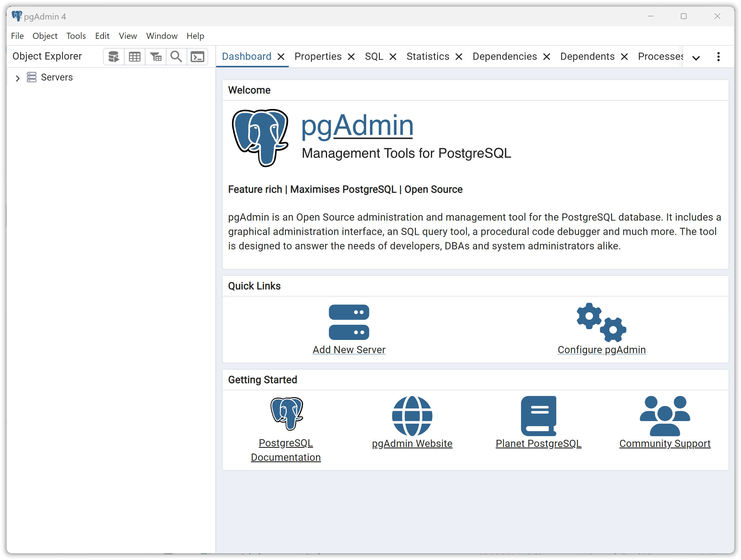Open Search Objects magnifier icon
This screenshot has width=741, height=560.
pos(176,57)
